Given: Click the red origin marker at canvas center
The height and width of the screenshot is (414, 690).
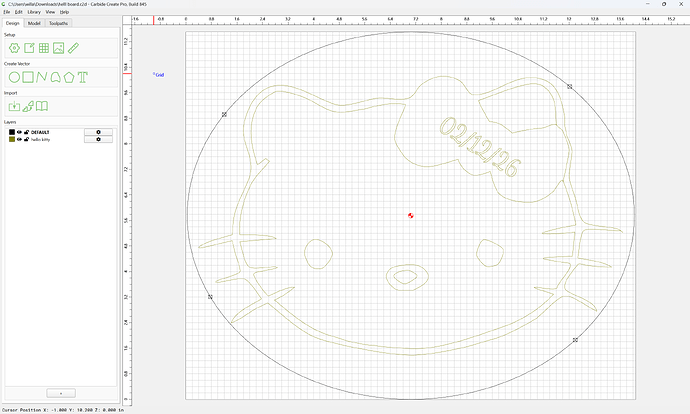Looking at the screenshot, I should (x=411, y=216).
